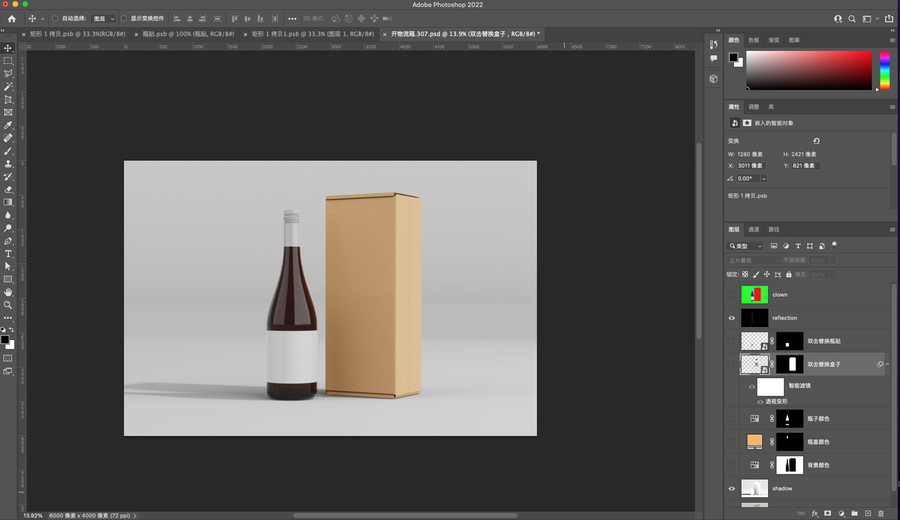
Task: Select the Clone Stamp tool
Action: (8, 164)
